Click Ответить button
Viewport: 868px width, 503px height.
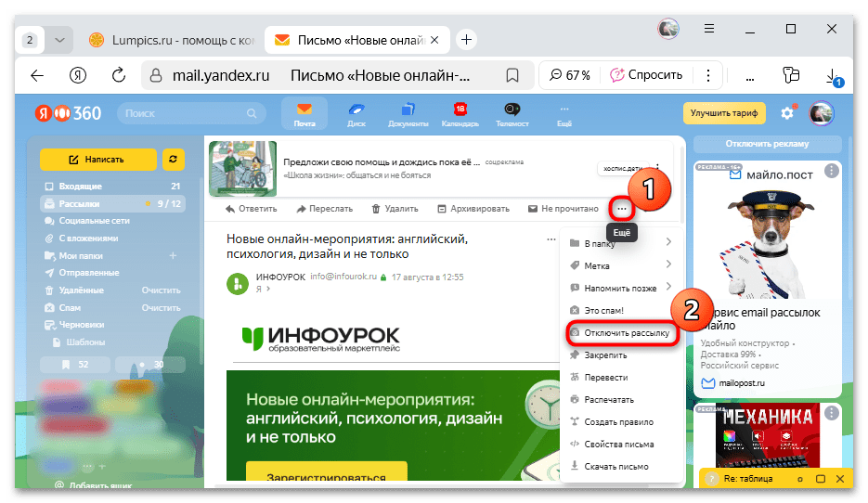pyautogui.click(x=252, y=209)
